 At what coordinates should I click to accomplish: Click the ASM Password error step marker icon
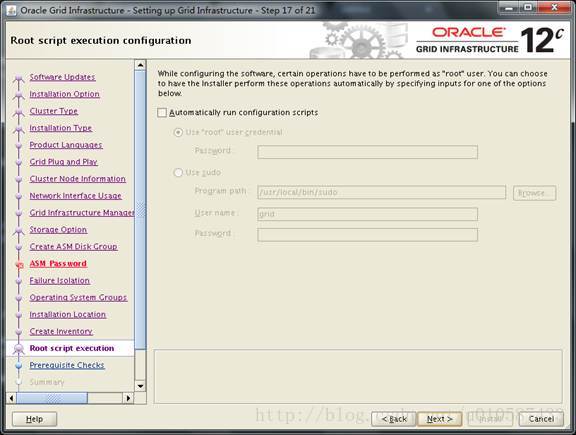pyautogui.click(x=19, y=265)
